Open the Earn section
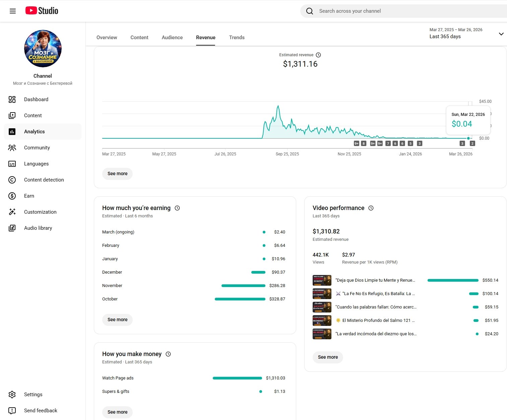Viewport: 507px width, 420px height. click(29, 196)
